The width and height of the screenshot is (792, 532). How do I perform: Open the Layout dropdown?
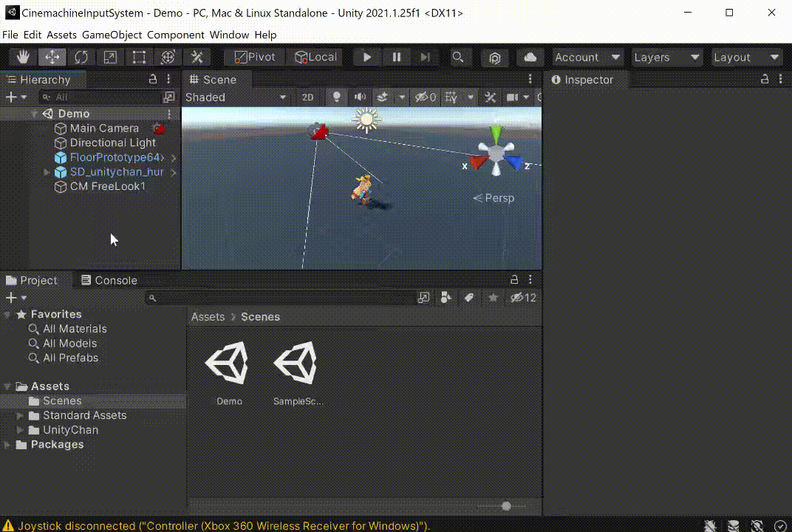746,58
